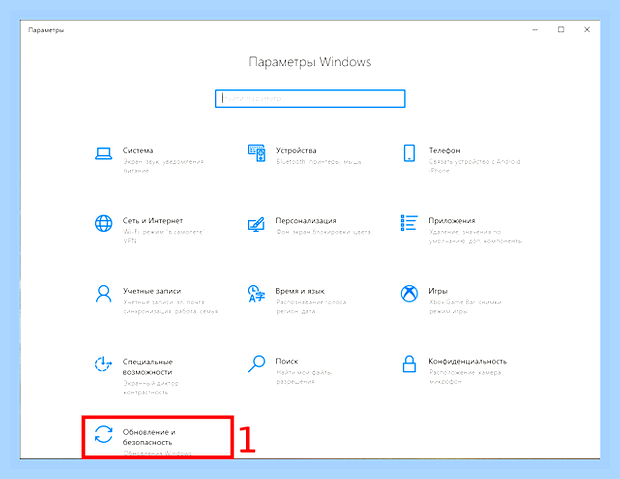Viewport: 620px width, 479px height.
Task: Open the Устройства keyboard icon
Action: (x=256, y=153)
